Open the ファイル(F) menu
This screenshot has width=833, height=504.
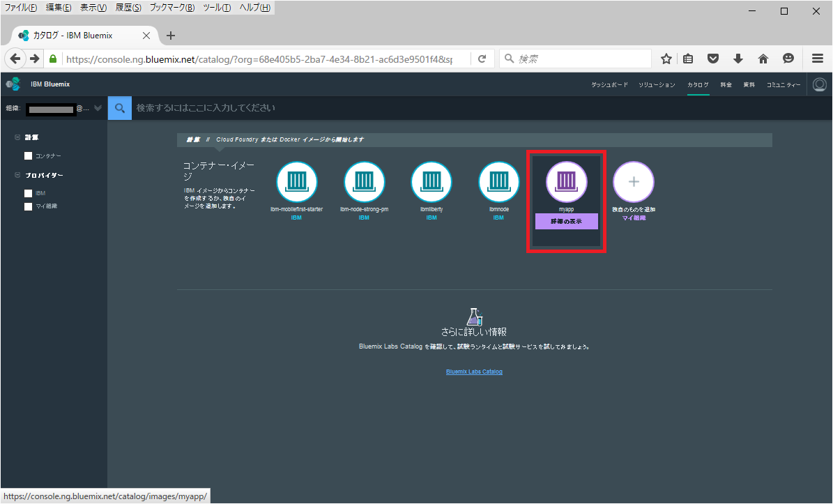[x=21, y=8]
